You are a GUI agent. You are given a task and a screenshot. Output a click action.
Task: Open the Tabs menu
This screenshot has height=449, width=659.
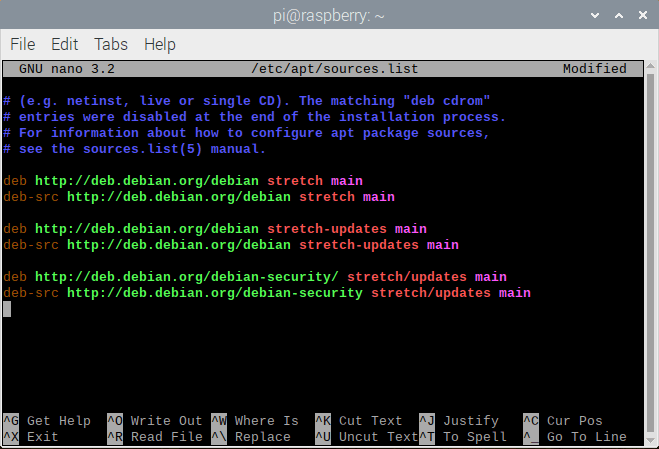tap(110, 45)
